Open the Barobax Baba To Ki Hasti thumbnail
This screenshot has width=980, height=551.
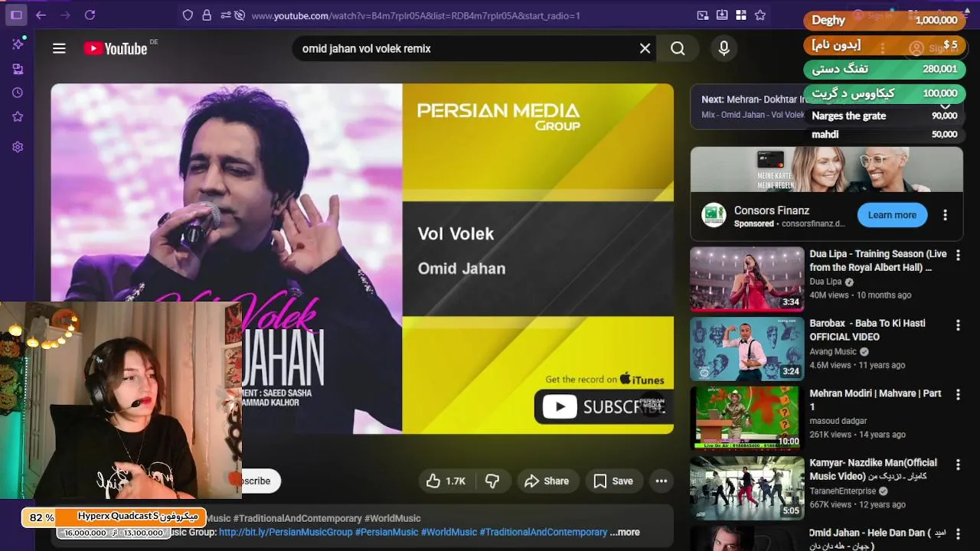tap(747, 348)
